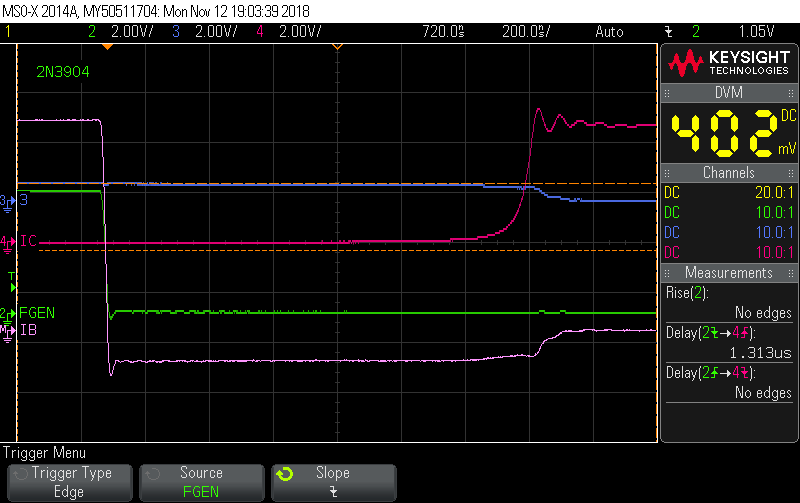The width and height of the screenshot is (800, 503).
Task: Click the yellow DC 20.0:1 channel row
Action: point(729,192)
